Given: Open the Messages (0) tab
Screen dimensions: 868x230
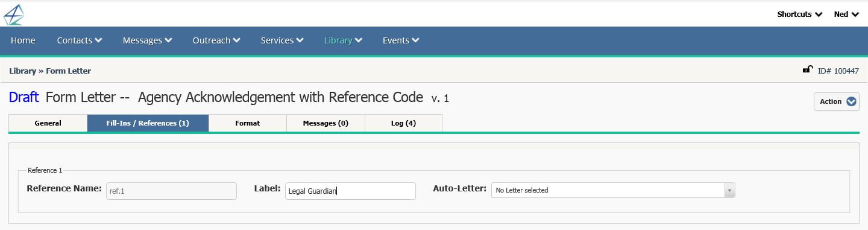Looking at the screenshot, I should point(326,123).
